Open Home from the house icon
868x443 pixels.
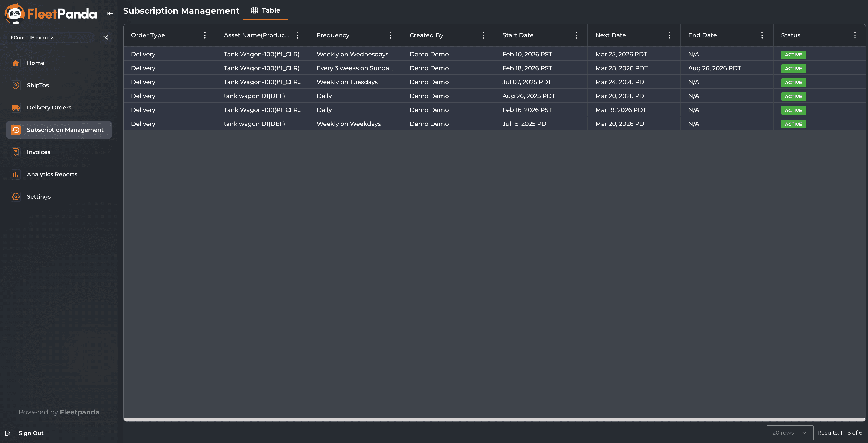pyautogui.click(x=16, y=63)
